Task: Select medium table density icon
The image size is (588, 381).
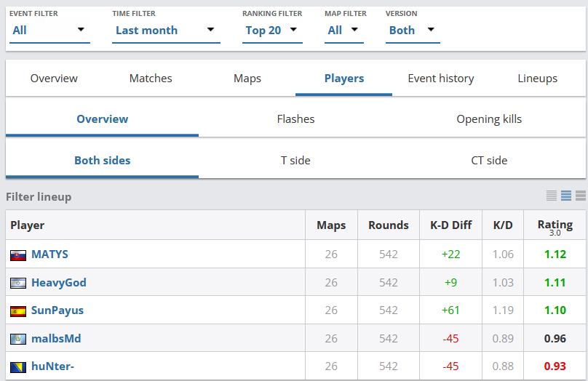Action: (566, 196)
